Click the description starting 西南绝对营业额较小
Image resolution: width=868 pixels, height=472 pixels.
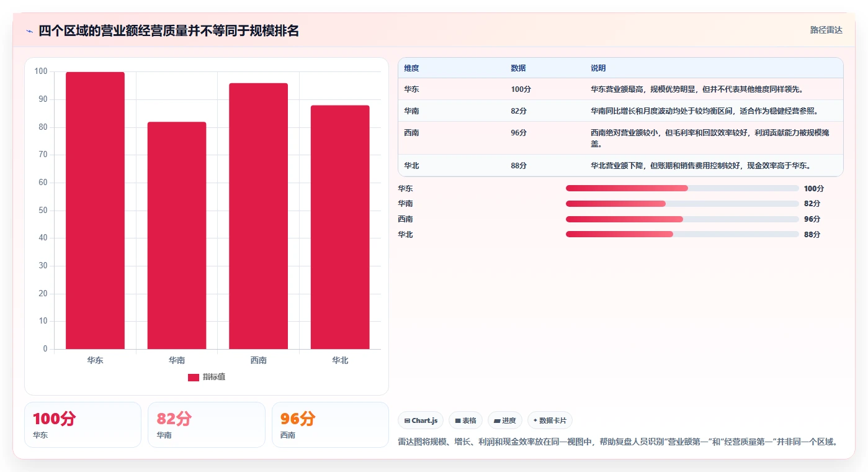[x=710, y=138]
